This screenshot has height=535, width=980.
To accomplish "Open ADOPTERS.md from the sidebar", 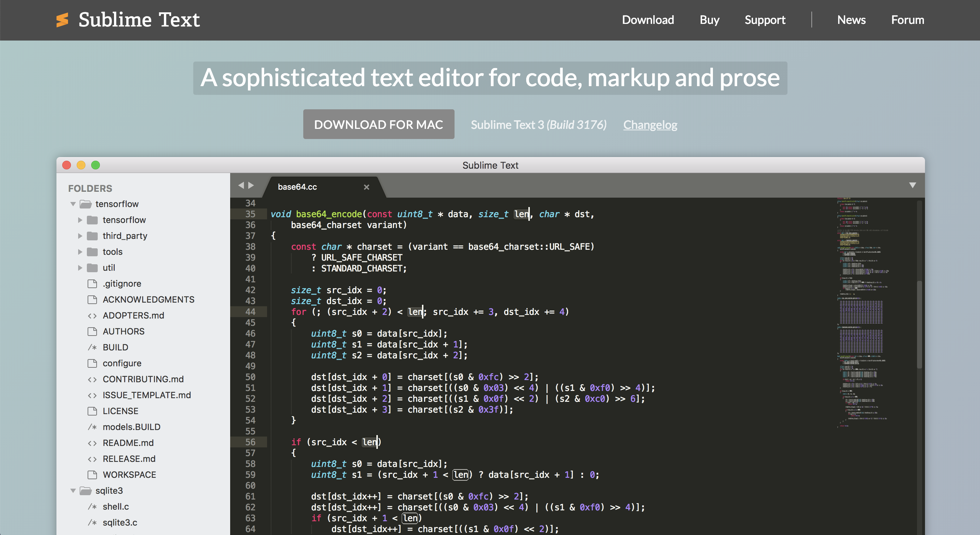I will [x=133, y=316].
